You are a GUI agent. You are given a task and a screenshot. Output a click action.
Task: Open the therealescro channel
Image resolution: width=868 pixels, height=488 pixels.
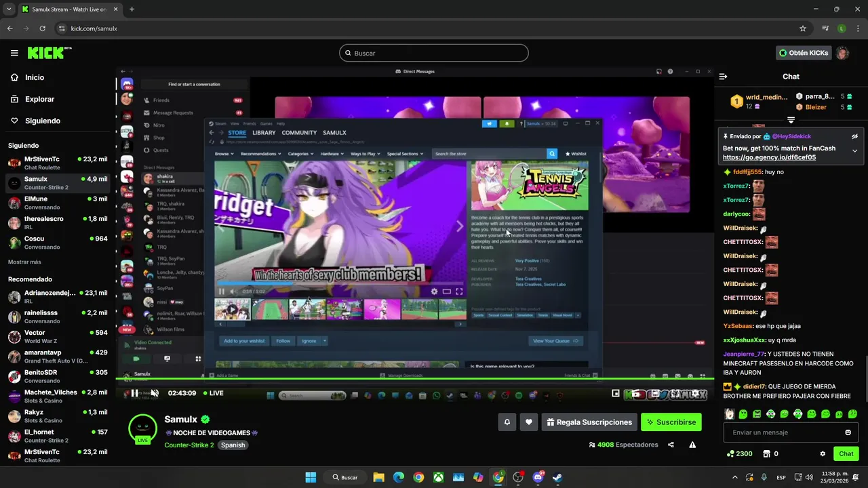coord(58,222)
